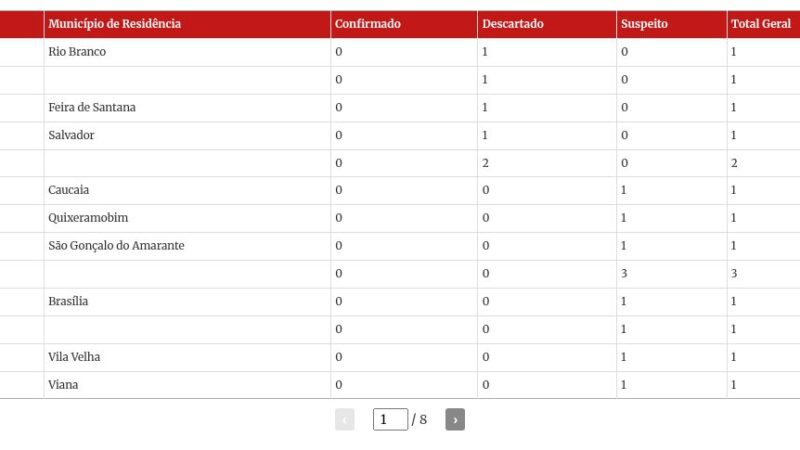The height and width of the screenshot is (450, 800).
Task: Select the Rio Branco row cell
Action: point(77,52)
